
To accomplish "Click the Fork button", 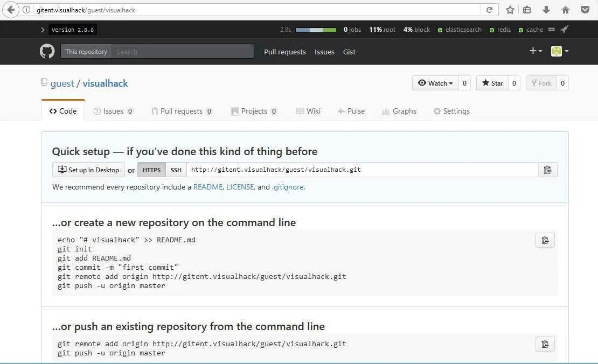I will pyautogui.click(x=541, y=83).
